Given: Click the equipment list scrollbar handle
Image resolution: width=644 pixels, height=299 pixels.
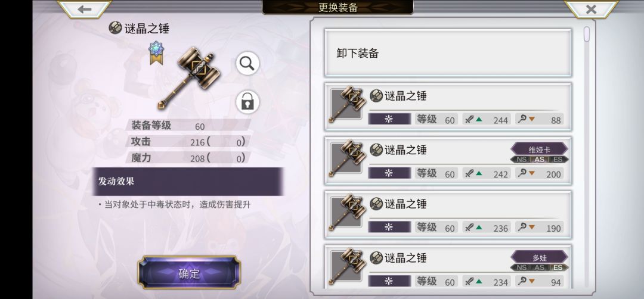Looking at the screenshot, I should pos(587,35).
